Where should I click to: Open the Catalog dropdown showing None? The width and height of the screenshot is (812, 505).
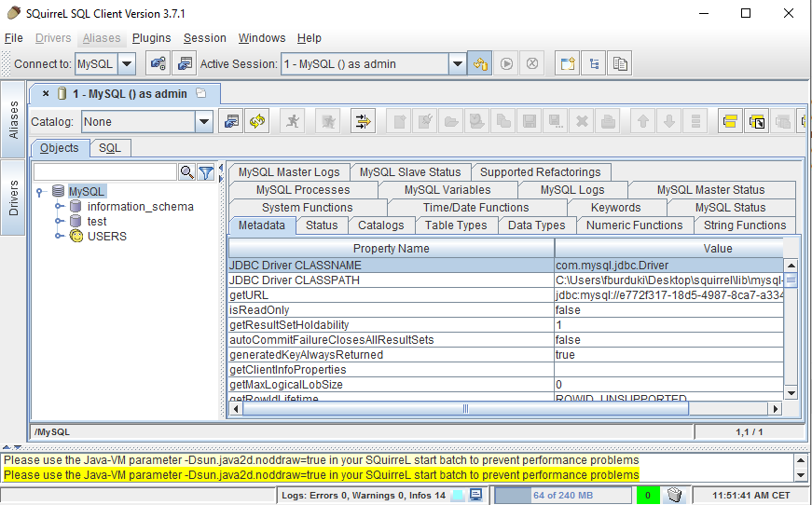pyautogui.click(x=203, y=122)
